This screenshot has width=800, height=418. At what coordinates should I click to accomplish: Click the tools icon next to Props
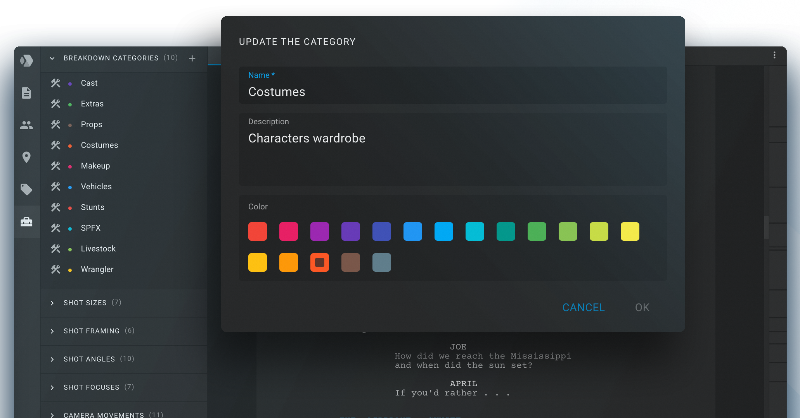(x=56, y=124)
